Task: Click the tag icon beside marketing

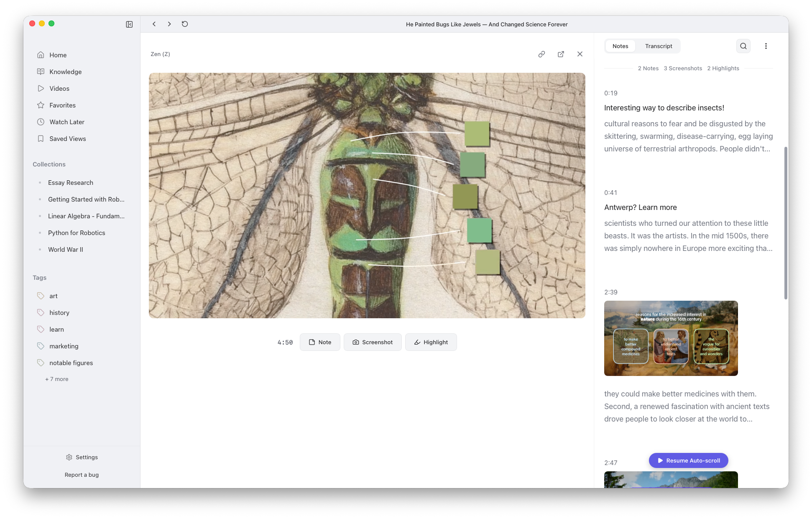Action: [x=41, y=346]
